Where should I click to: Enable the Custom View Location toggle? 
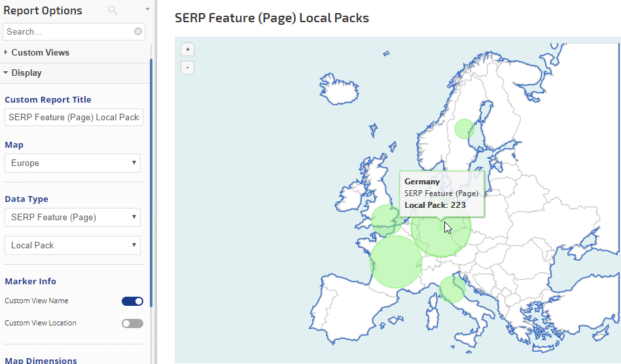(132, 323)
